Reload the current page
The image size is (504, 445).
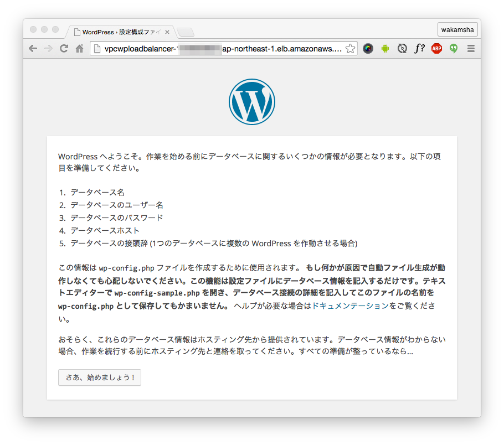tap(64, 48)
